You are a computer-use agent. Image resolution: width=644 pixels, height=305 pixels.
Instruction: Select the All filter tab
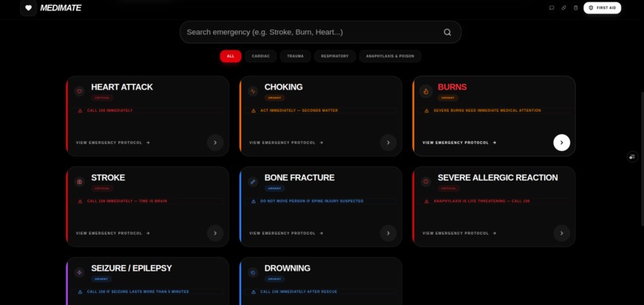tap(230, 56)
